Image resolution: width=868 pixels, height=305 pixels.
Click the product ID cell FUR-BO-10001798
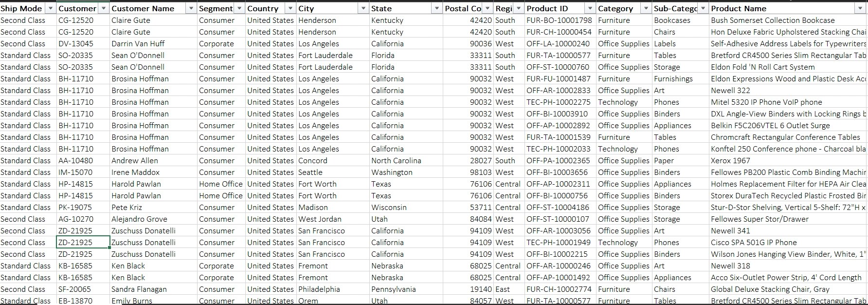click(x=559, y=20)
